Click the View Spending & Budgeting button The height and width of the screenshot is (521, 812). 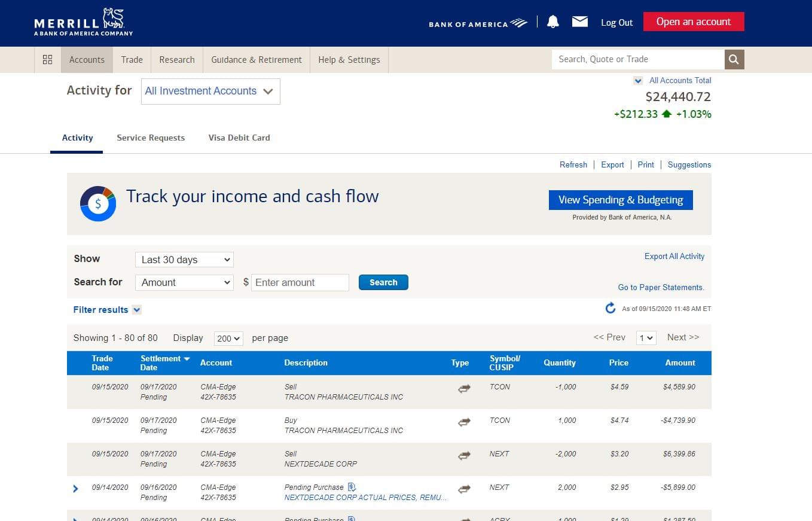(x=620, y=200)
